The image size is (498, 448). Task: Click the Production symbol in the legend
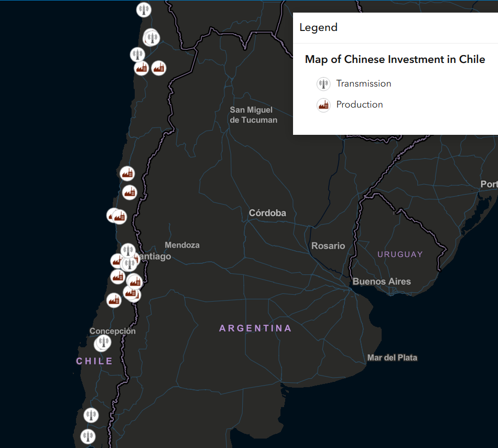pyautogui.click(x=323, y=104)
